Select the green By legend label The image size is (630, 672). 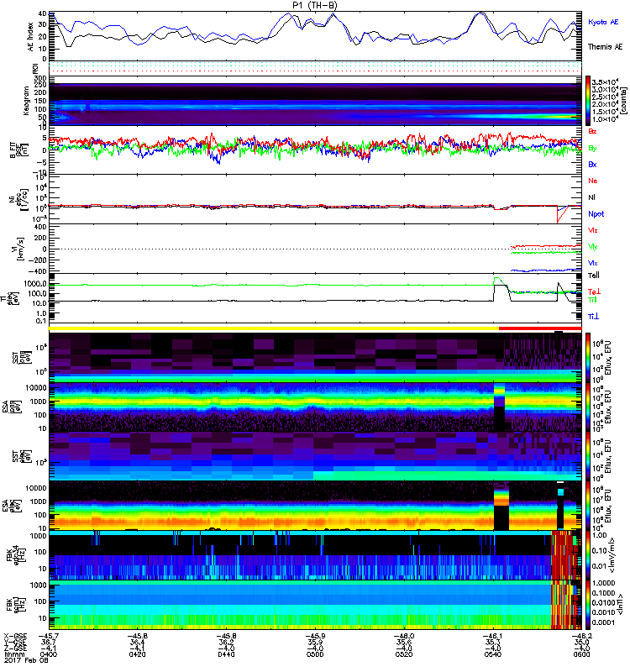tap(592, 149)
